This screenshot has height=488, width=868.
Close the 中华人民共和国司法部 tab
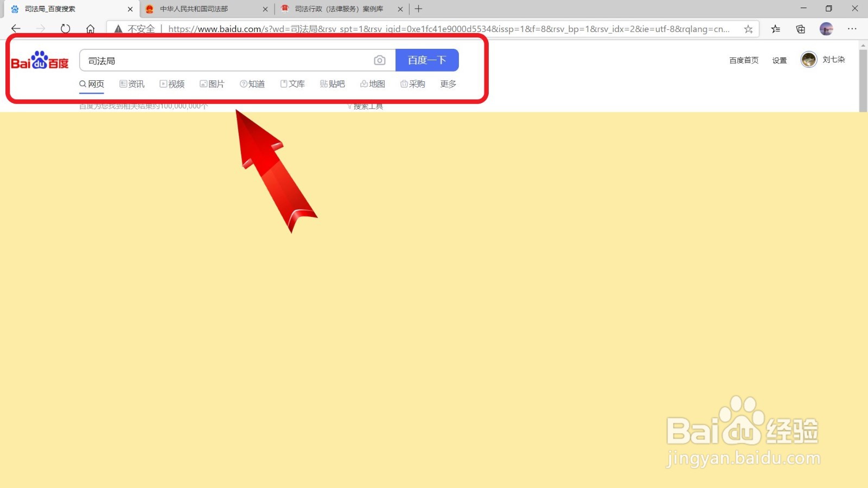click(x=265, y=9)
